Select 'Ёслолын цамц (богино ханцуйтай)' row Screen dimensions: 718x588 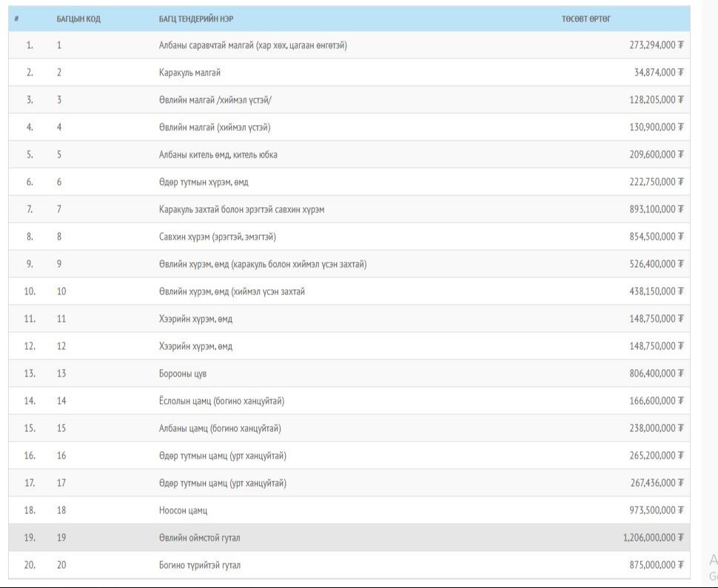click(x=221, y=401)
